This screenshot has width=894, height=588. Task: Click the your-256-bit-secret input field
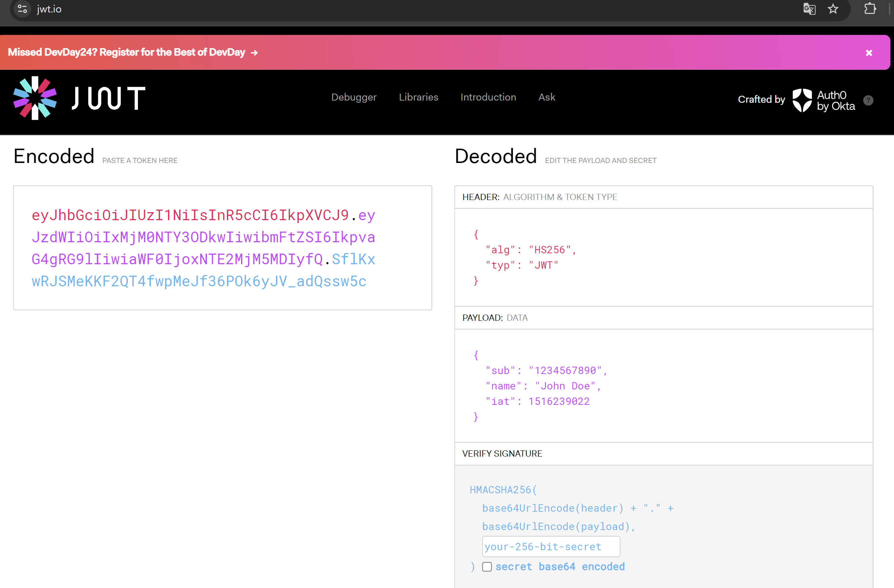click(551, 547)
